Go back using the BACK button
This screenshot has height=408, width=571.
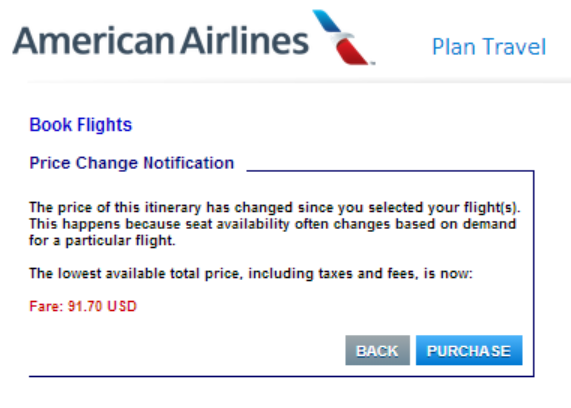pos(377,350)
